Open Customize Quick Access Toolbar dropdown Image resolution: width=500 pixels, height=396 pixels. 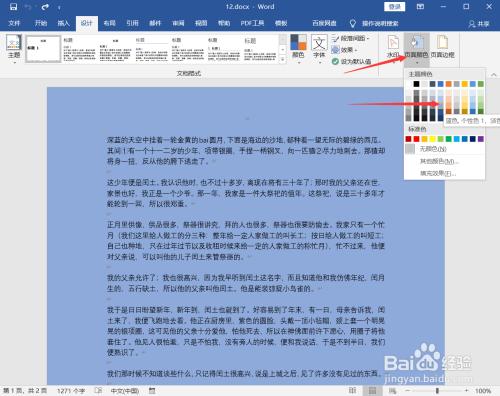point(59,7)
